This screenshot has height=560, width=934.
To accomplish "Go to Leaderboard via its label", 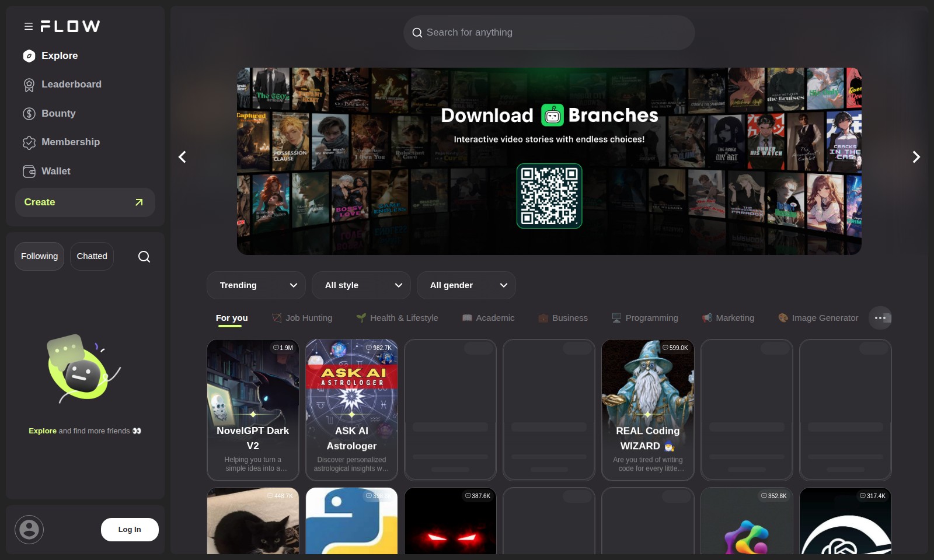I will tap(71, 85).
